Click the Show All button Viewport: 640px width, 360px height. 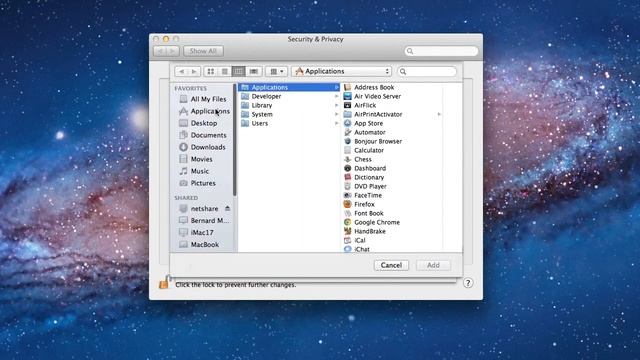click(x=203, y=51)
